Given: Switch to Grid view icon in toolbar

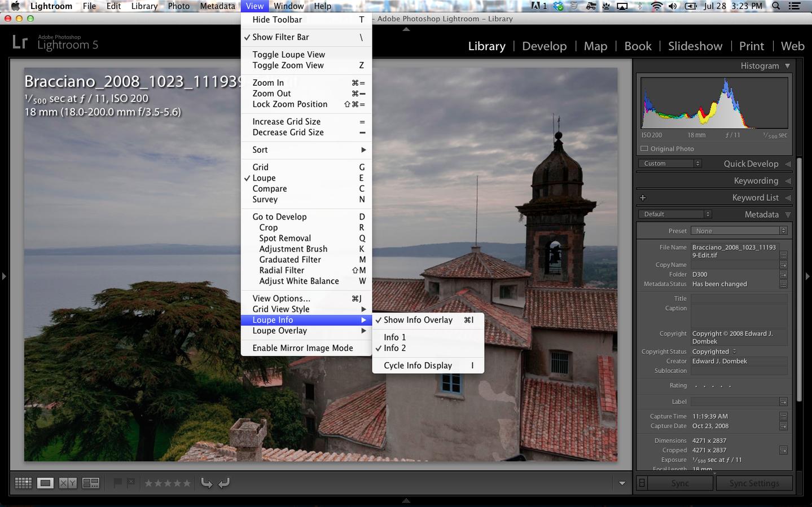Looking at the screenshot, I should tap(23, 483).
